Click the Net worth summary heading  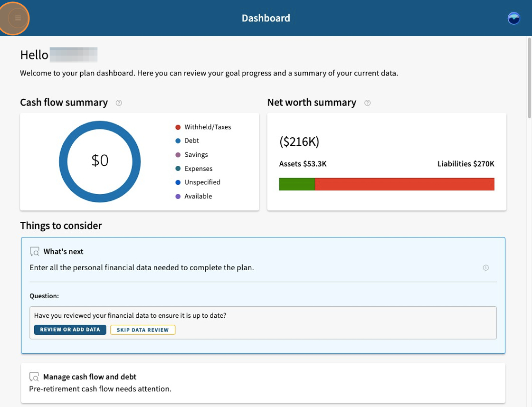click(312, 103)
